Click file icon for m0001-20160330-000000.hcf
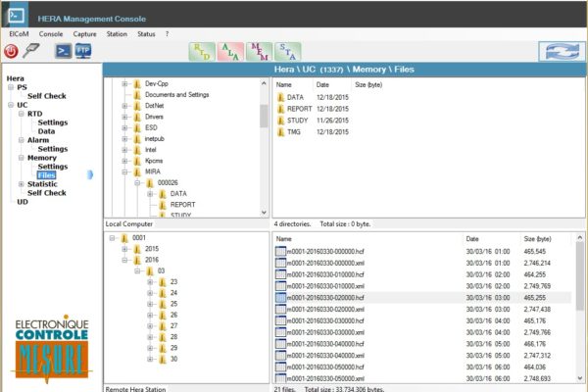This screenshot has height=392, width=588. click(280, 251)
